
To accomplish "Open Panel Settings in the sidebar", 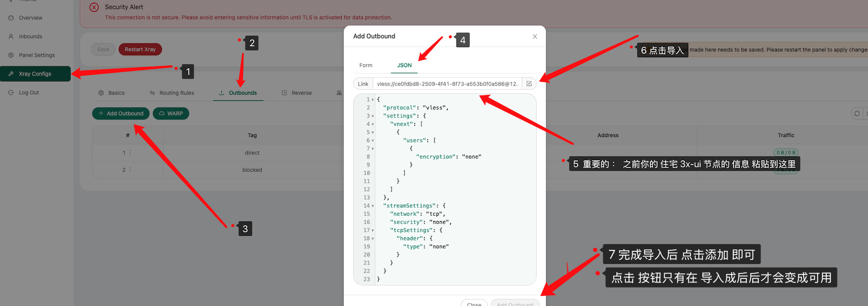I will coord(36,55).
